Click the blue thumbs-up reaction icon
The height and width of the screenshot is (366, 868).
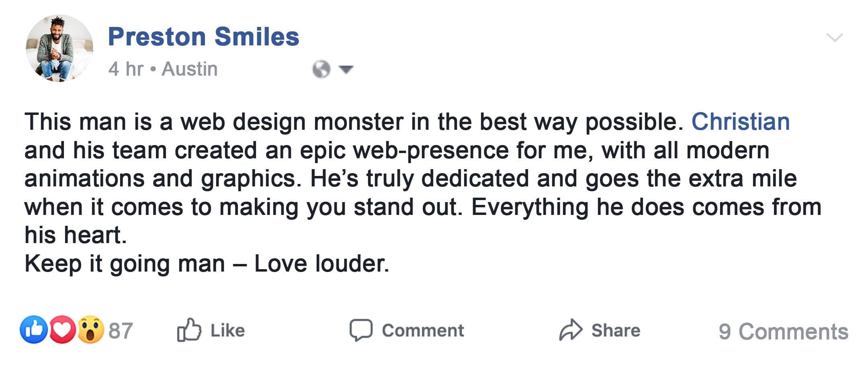pyautogui.click(x=34, y=330)
